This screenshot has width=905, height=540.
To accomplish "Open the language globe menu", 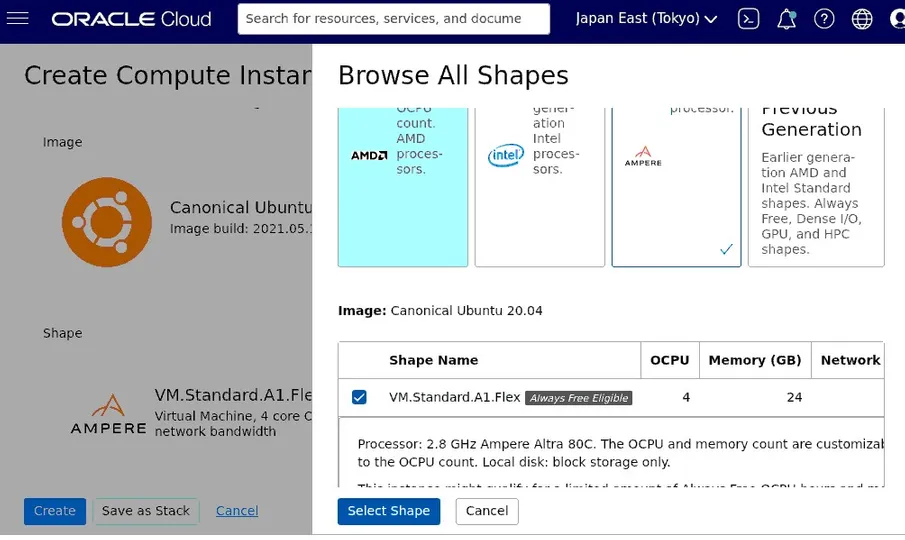I will pyautogui.click(x=862, y=19).
